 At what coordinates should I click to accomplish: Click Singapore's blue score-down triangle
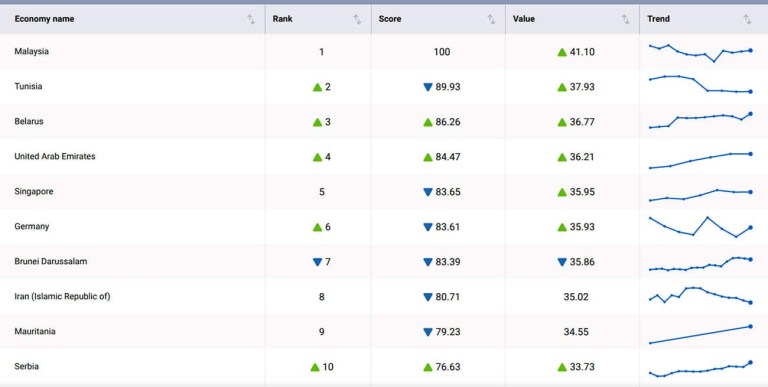click(x=428, y=192)
